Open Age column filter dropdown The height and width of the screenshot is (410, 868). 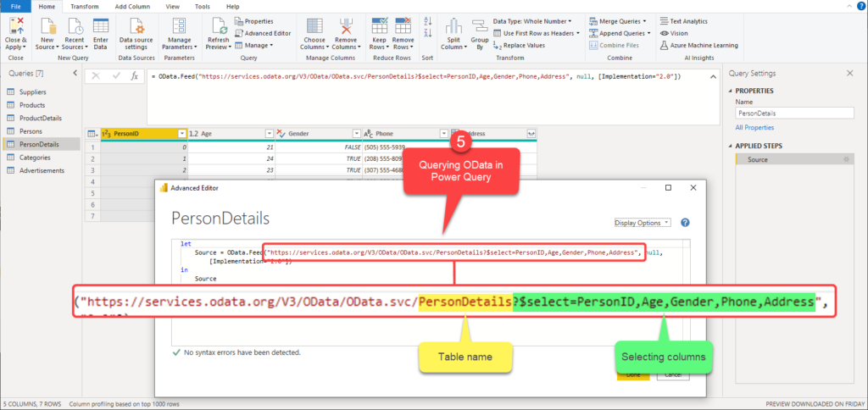(x=269, y=133)
